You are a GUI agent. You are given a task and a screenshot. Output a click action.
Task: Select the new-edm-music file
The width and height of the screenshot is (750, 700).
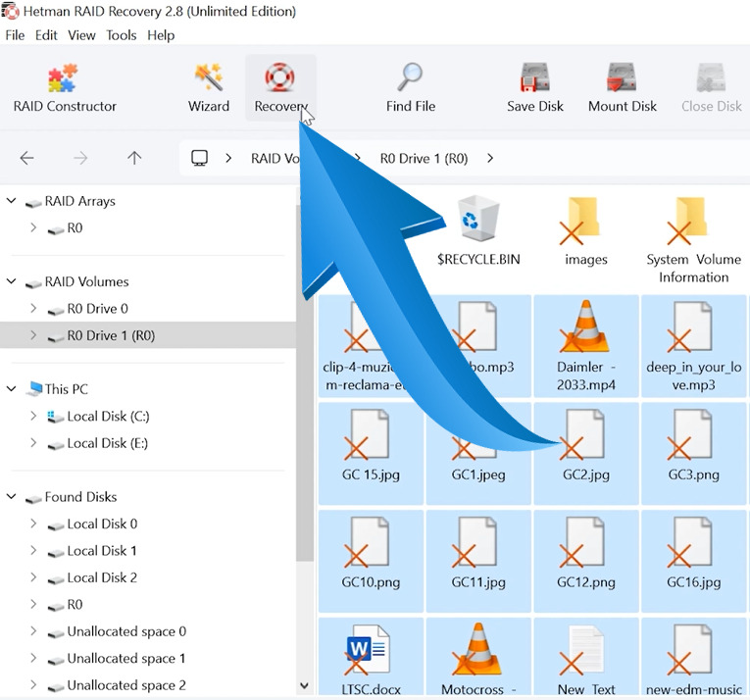[693, 658]
